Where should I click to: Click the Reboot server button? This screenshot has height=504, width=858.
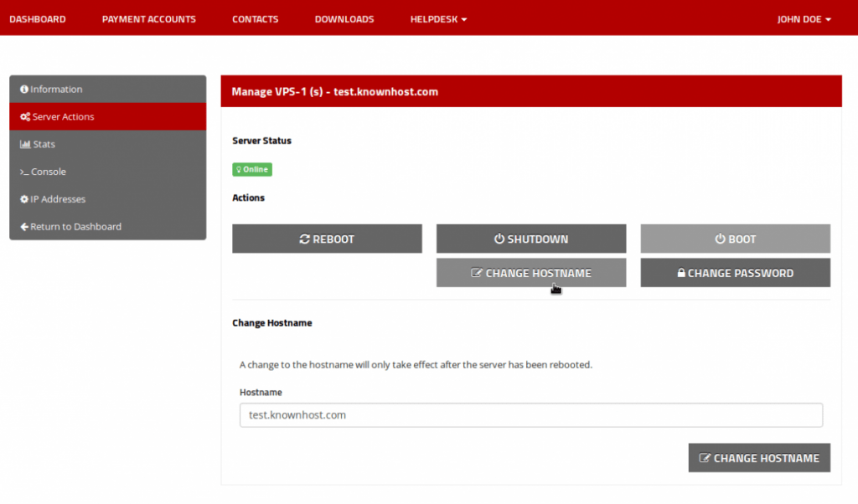point(327,239)
